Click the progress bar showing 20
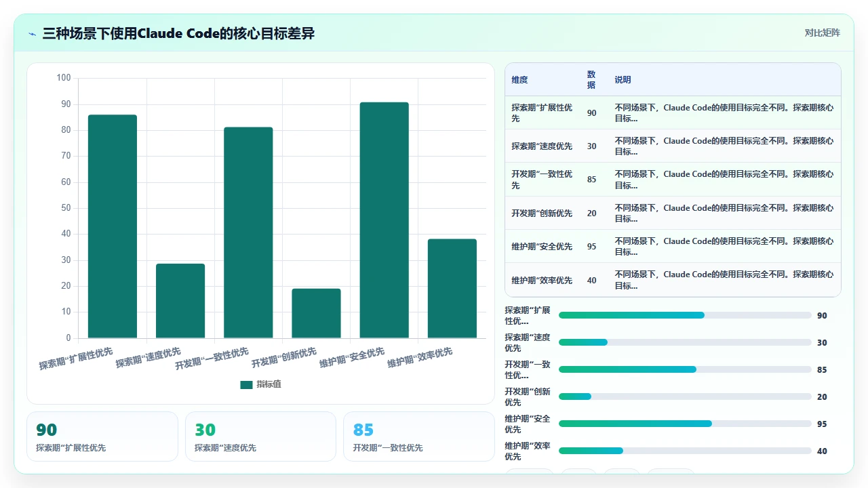This screenshot has width=868, height=488. pos(685,396)
